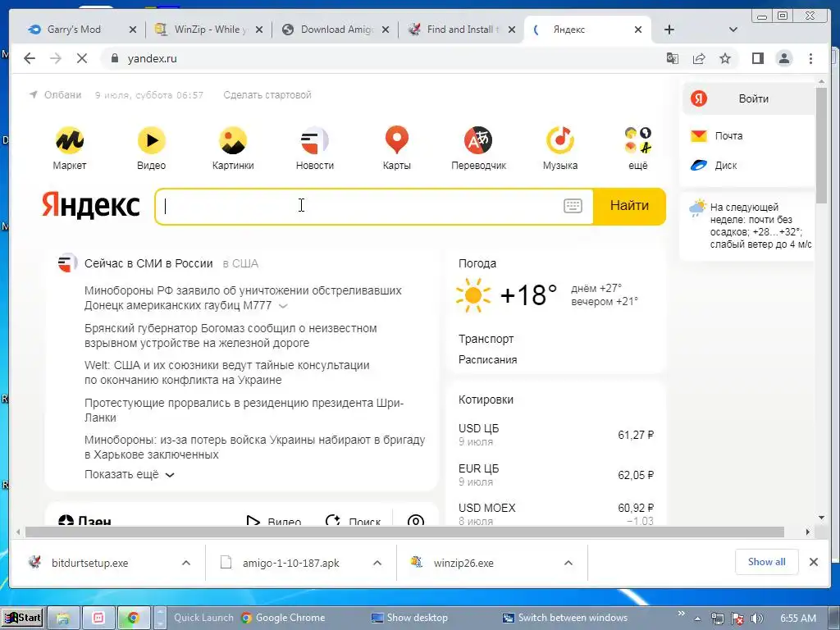Screen dimensions: 840x630
Task: Expand the Минобороны М777 headline chevron
Action: pos(283,306)
